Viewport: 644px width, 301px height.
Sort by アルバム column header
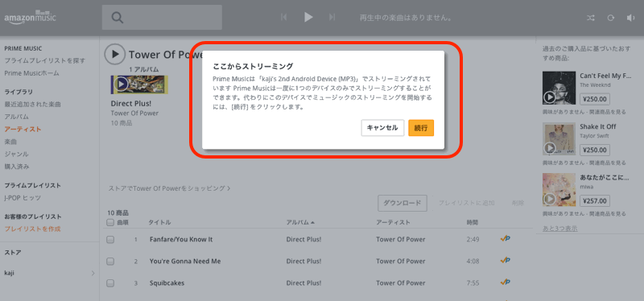coord(300,223)
